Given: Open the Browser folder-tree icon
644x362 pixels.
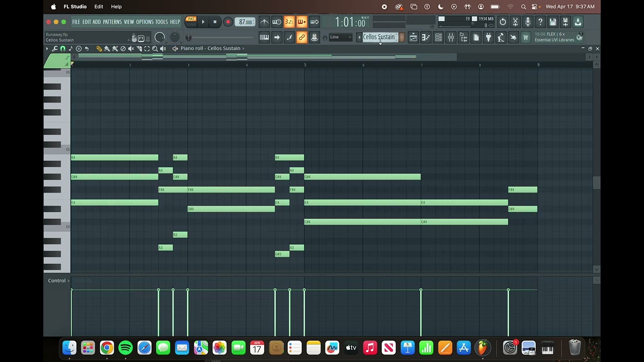Looking at the screenshot, I should pos(464,37).
